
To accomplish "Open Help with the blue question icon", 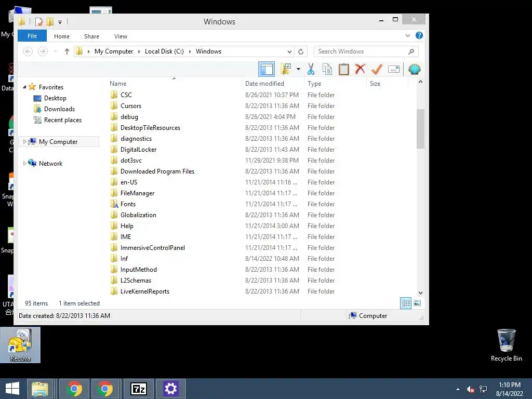I will point(419,35).
